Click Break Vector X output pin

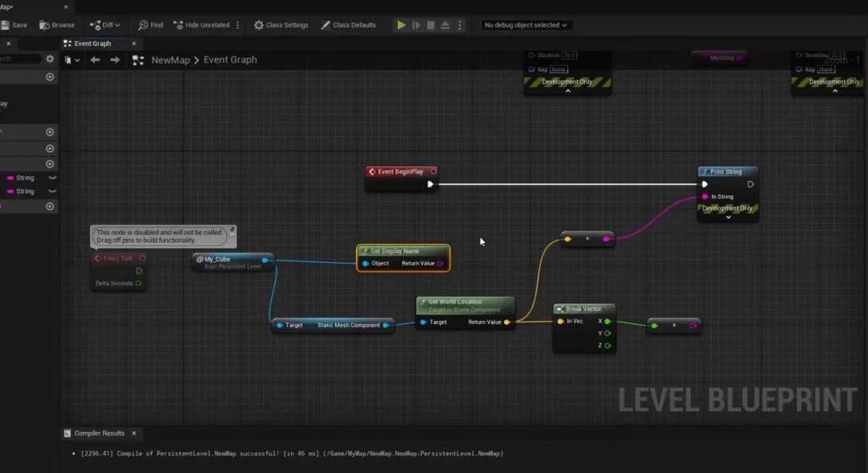click(x=608, y=321)
